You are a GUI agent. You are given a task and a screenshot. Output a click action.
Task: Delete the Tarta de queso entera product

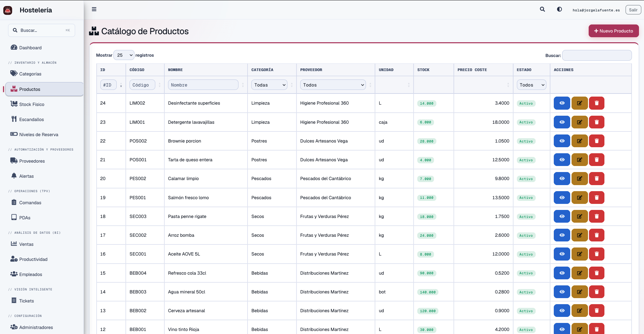(596, 160)
